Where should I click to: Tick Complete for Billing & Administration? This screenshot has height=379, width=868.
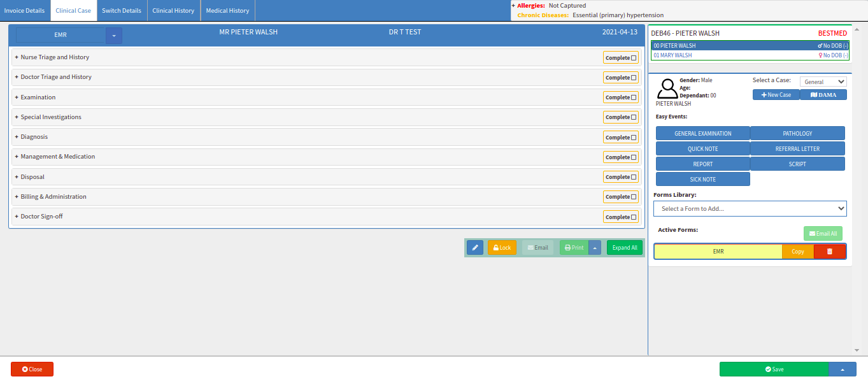[634, 197]
